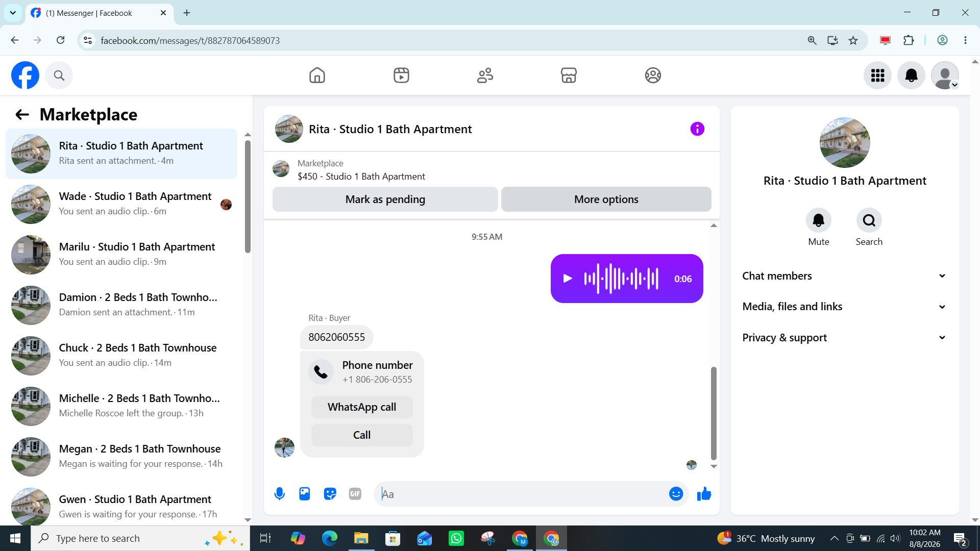
Task: Click Mark as pending button
Action: pyautogui.click(x=385, y=199)
